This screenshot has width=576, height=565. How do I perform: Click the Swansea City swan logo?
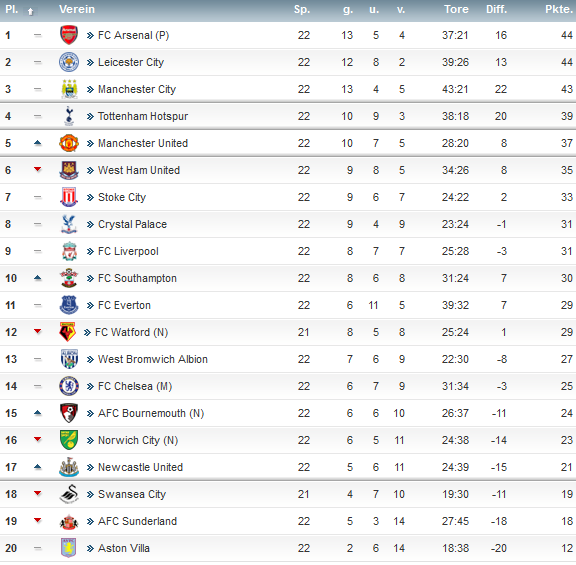tap(69, 494)
